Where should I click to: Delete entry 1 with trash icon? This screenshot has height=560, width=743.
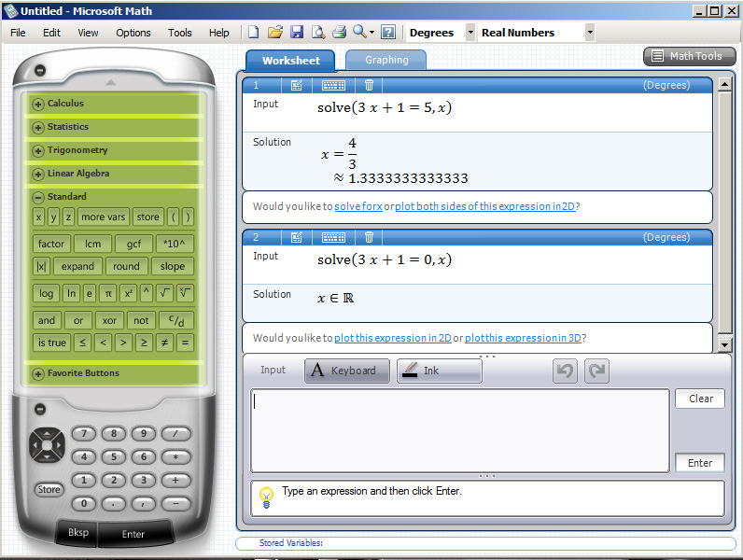(369, 85)
